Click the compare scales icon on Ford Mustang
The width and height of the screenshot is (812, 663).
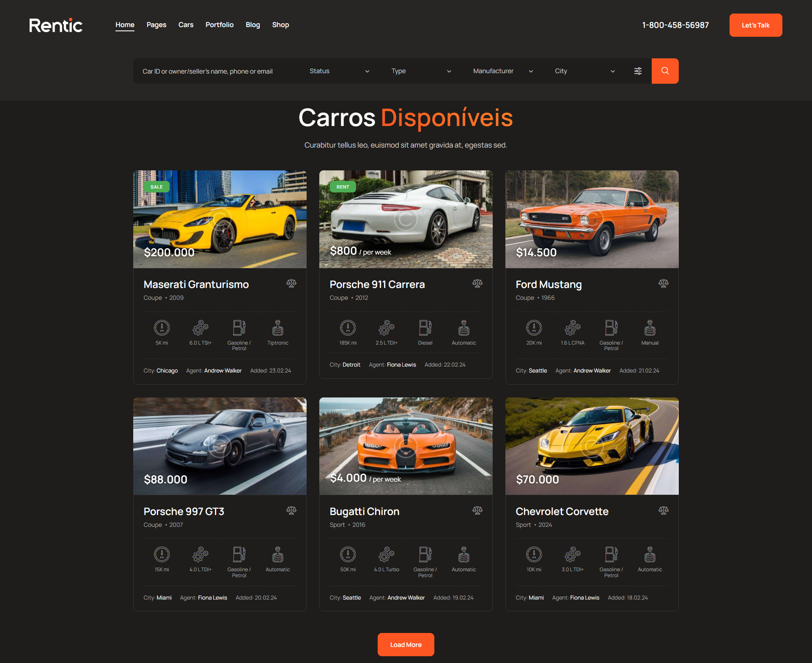[664, 283]
